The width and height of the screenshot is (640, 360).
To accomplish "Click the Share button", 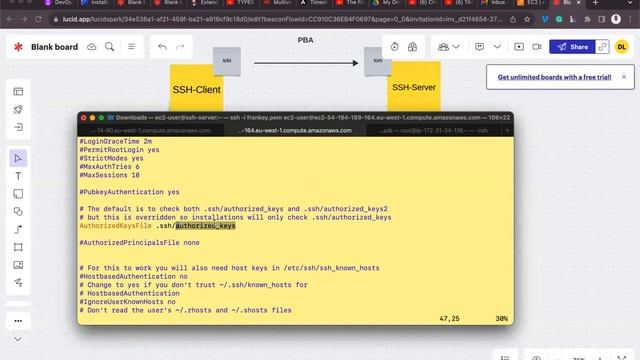I will pyautogui.click(x=572, y=47).
